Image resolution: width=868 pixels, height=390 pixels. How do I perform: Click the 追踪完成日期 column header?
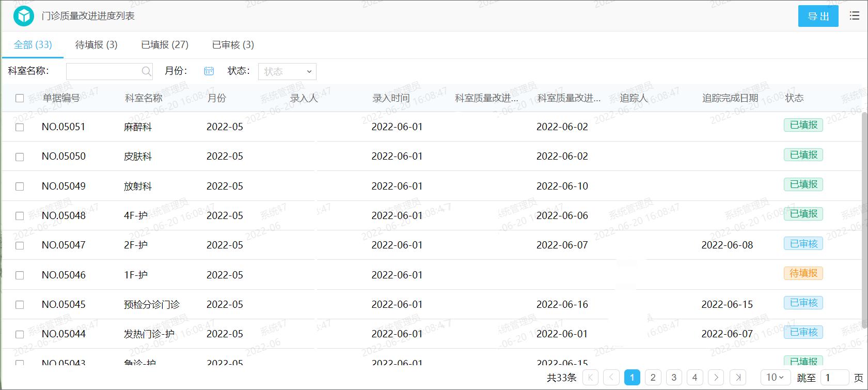pyautogui.click(x=730, y=98)
